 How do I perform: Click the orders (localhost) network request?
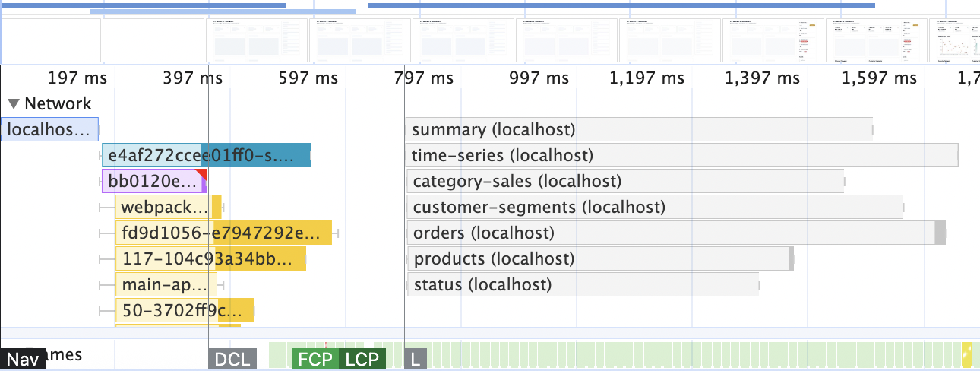point(670,233)
